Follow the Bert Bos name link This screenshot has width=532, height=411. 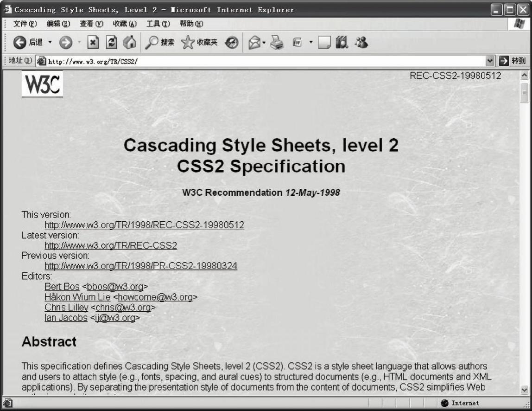62,287
